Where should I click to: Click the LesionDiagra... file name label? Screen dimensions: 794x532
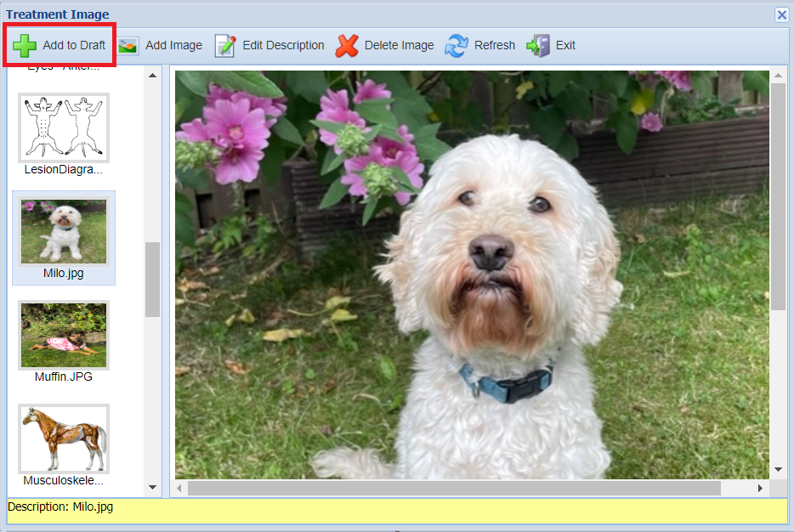(x=64, y=170)
